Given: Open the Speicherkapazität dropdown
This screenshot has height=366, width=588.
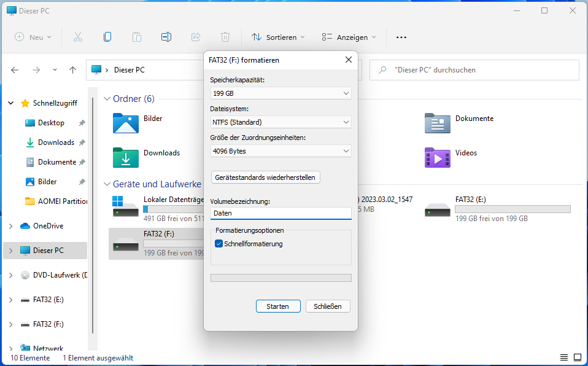Looking at the screenshot, I should (281, 93).
